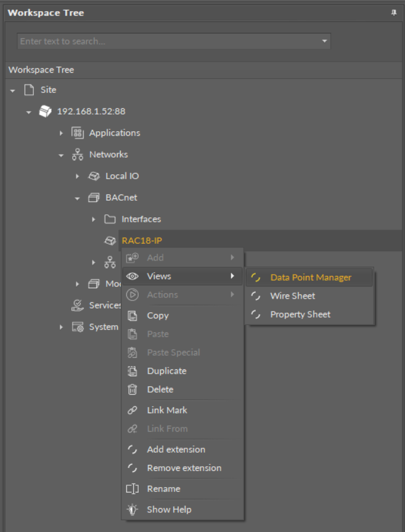The width and height of the screenshot is (405, 532).
Task: Open the search box dropdown arrow
Action: 324,41
